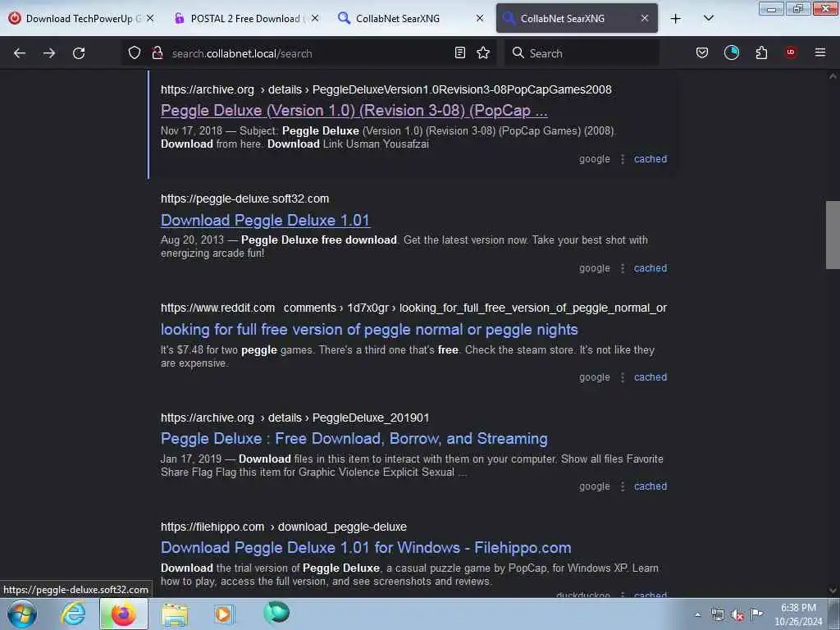
Task: Open the green round taskbar application
Action: 276,613
